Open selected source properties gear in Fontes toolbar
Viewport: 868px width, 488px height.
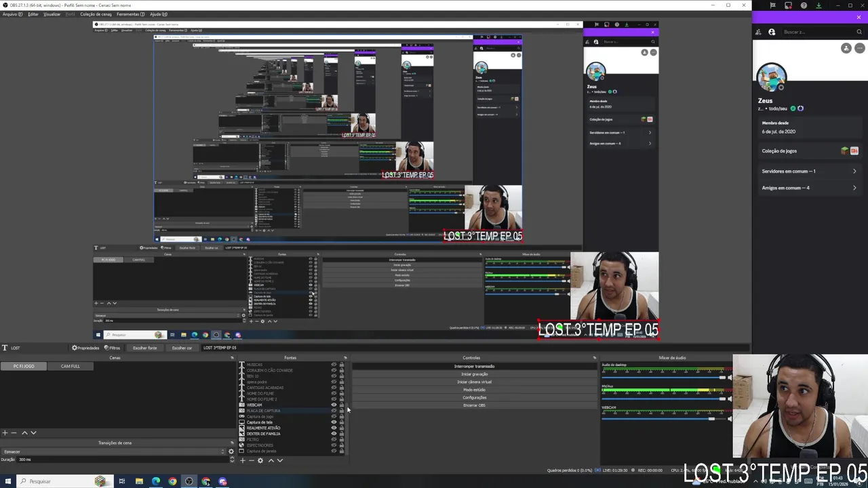pyautogui.click(x=260, y=461)
